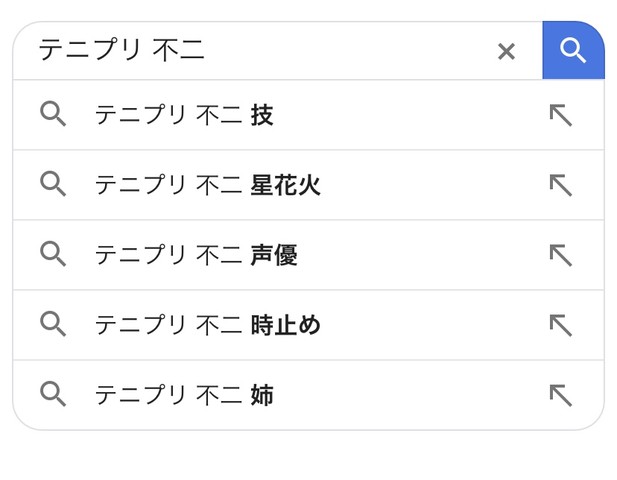This screenshot has width=617, height=480.
Task: Click magnifier icon next to 声優 suggestion
Action: pos(53,254)
